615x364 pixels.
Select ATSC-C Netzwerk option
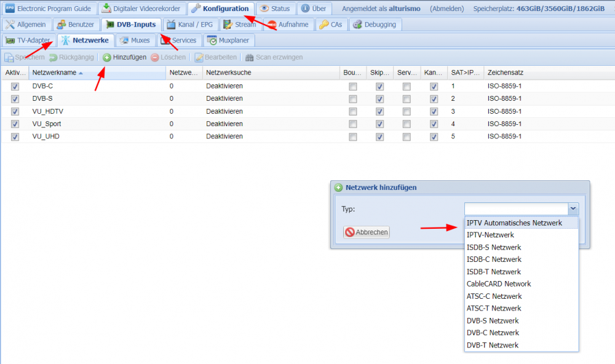click(522, 296)
